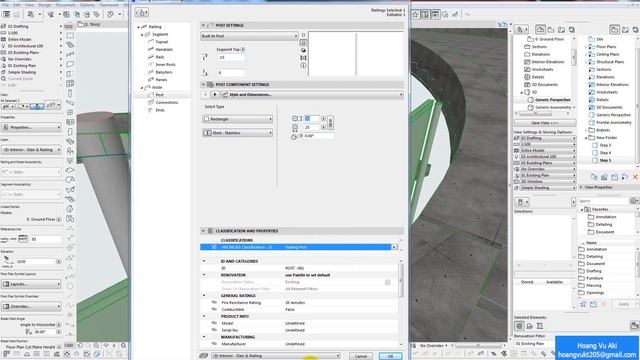Collapse the Segment tree branch
Viewport: 640px width, 360px height.
pyautogui.click(x=142, y=35)
